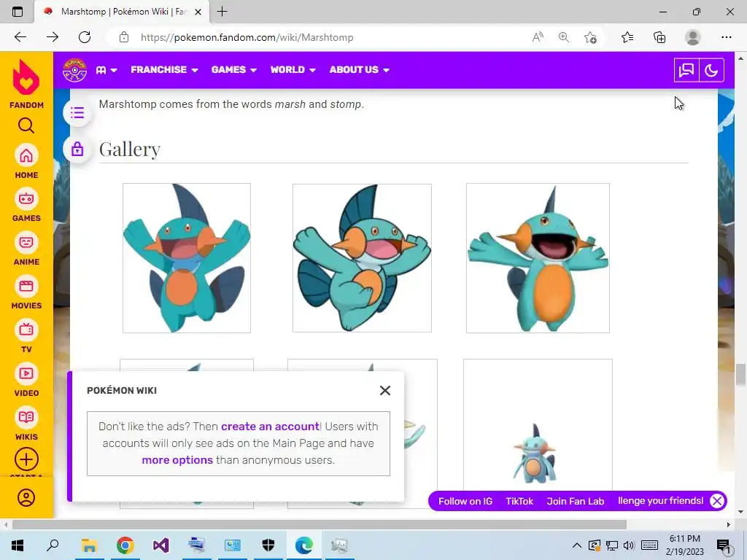Open Edge Settings and more menu
747x560 pixels.
(726, 37)
